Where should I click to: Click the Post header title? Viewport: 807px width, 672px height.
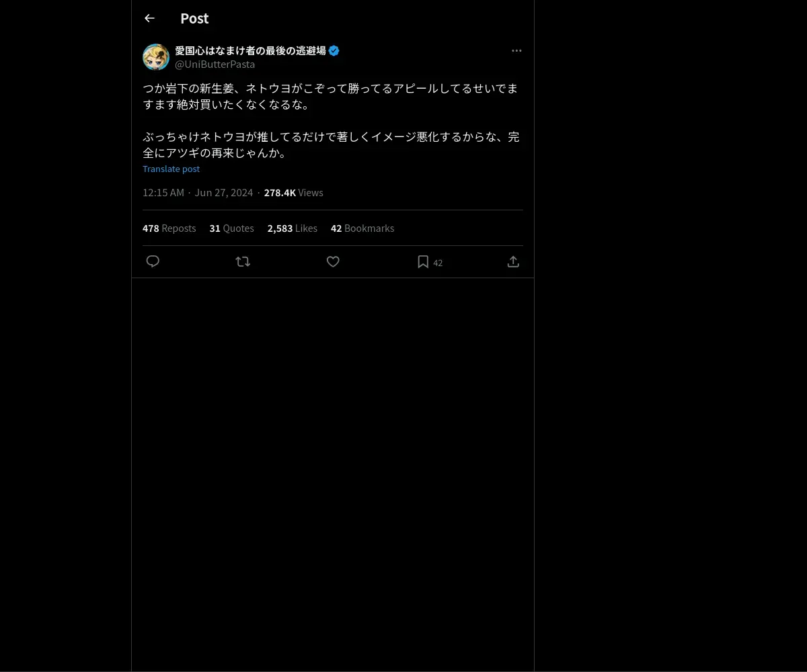tap(194, 18)
